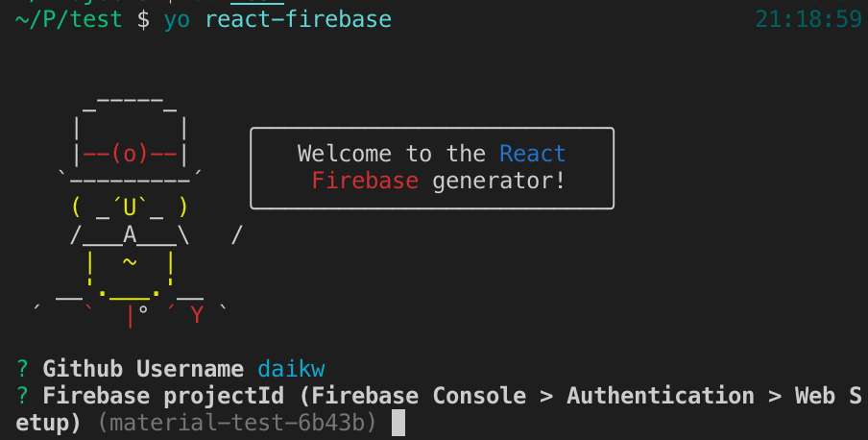Click the red word Firebase in the welcome box

[x=365, y=181]
